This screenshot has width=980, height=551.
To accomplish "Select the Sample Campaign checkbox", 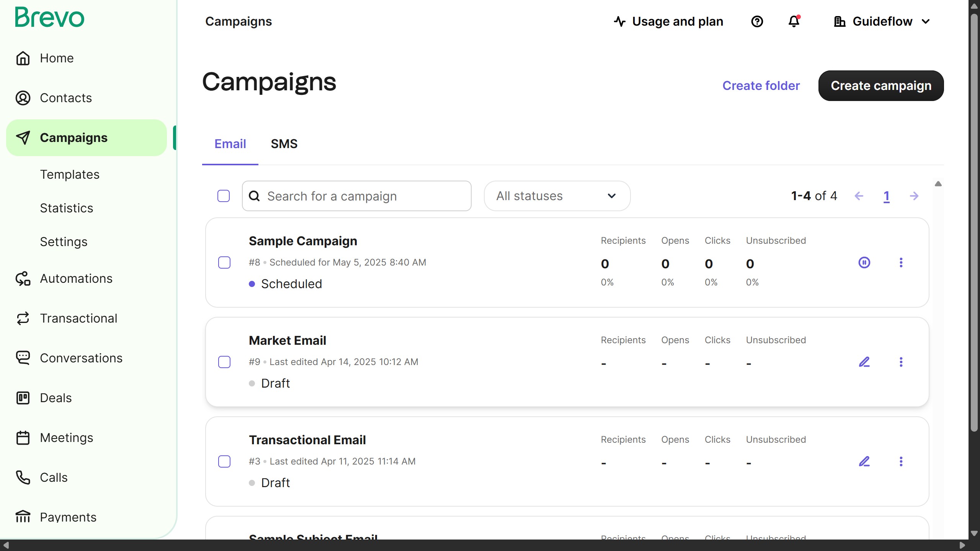I will pyautogui.click(x=224, y=262).
